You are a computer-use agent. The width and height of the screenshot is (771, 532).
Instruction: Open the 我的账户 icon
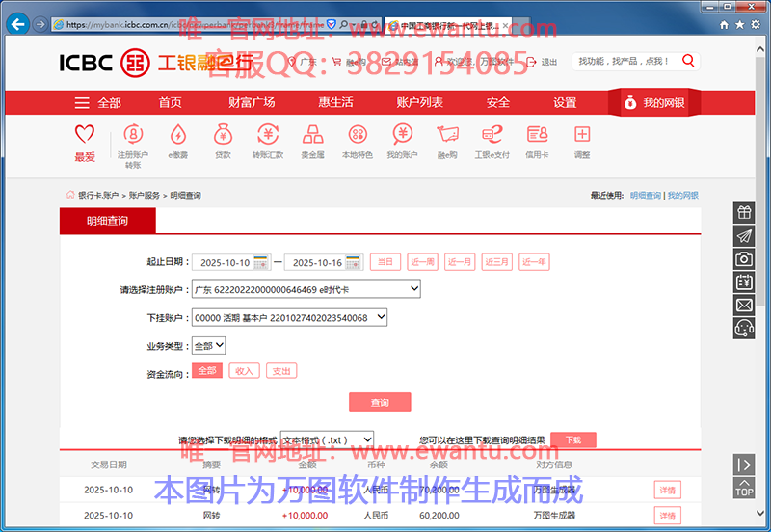(x=402, y=134)
